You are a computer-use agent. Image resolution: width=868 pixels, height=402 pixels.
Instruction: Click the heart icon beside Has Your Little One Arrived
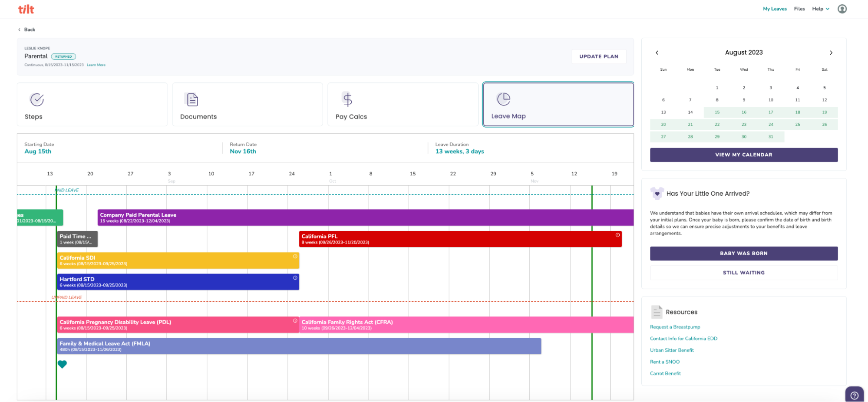coord(658,193)
